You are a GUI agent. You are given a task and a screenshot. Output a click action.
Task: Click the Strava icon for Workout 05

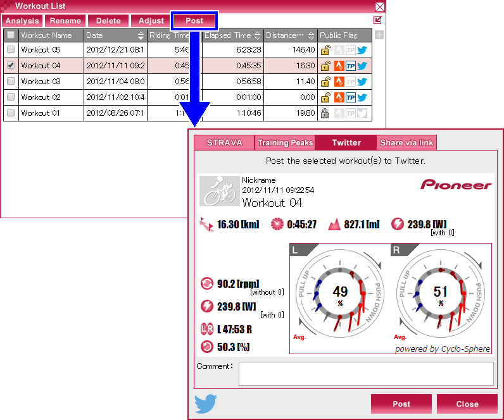[x=339, y=50]
